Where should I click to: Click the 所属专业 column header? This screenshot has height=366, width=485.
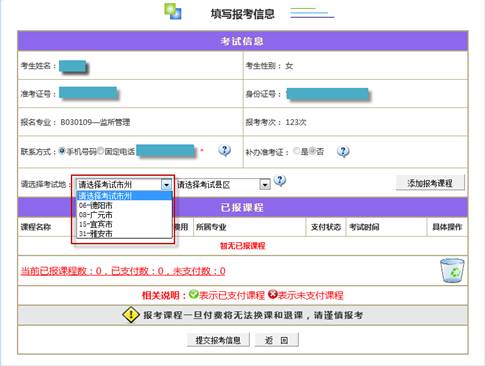pyautogui.click(x=211, y=227)
